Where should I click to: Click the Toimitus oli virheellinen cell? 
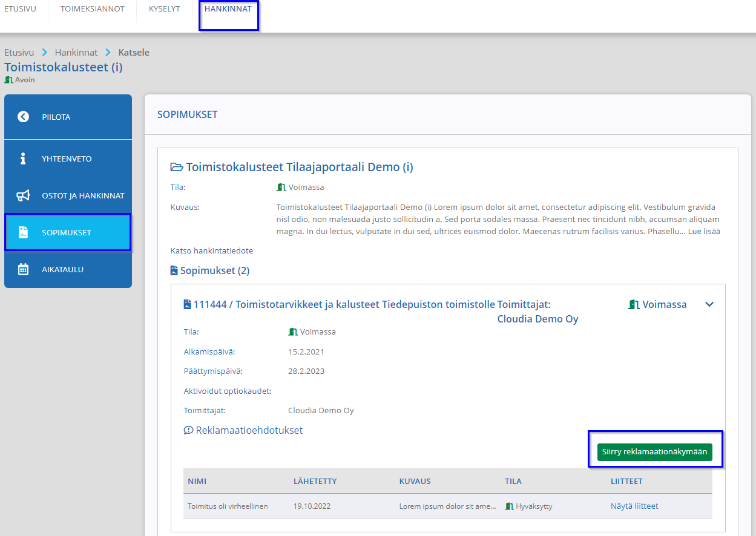(x=228, y=506)
